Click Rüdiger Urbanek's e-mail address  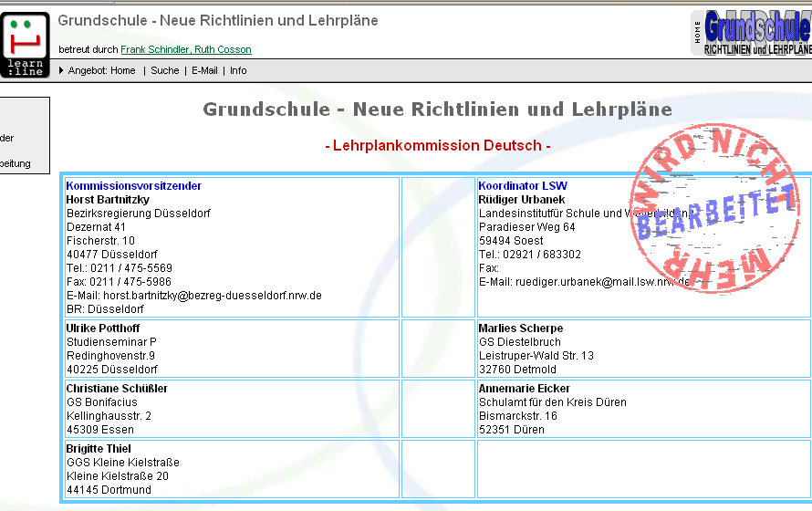(602, 282)
